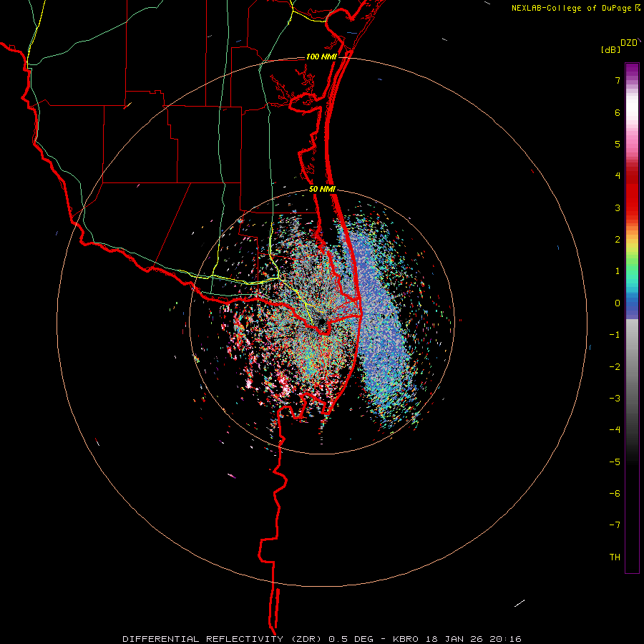Click the solid red band of the color bar
This screenshot has width=644, height=644.
632,193
